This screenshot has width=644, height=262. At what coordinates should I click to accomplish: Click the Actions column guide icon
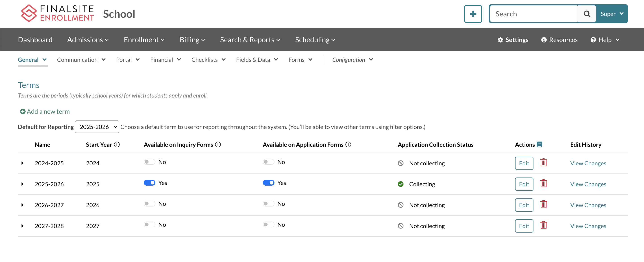(x=539, y=144)
